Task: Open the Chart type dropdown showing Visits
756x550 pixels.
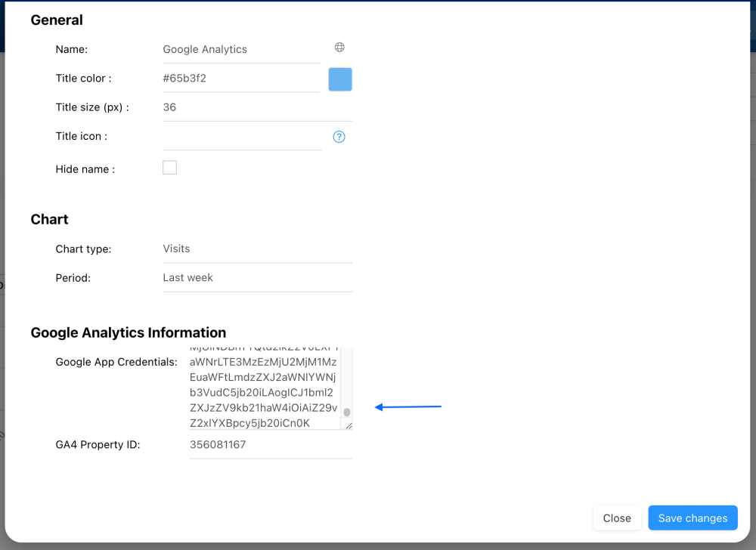Action: click(257, 249)
